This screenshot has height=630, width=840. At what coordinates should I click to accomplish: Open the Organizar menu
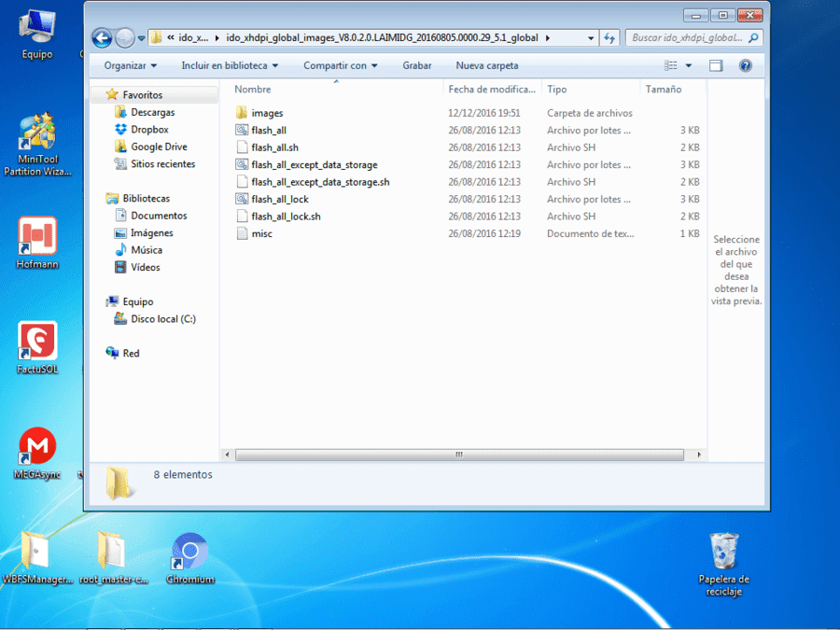[x=130, y=65]
